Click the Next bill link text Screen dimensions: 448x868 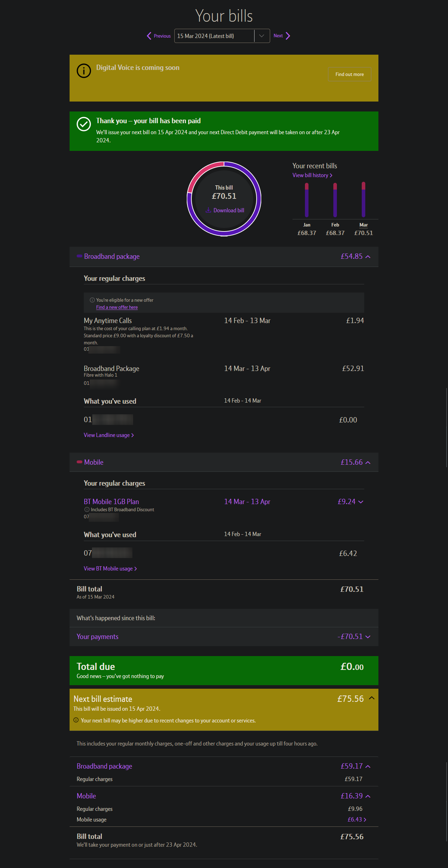click(x=278, y=36)
